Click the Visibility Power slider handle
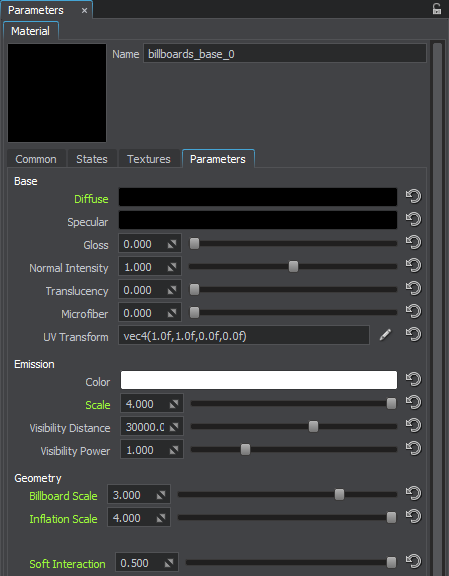The height and width of the screenshot is (576, 449). point(245,450)
